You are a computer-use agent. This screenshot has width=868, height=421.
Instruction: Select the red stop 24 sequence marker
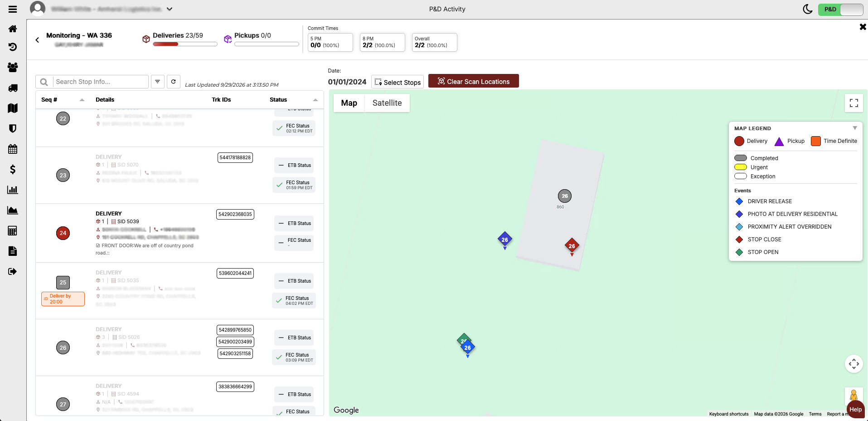click(63, 233)
